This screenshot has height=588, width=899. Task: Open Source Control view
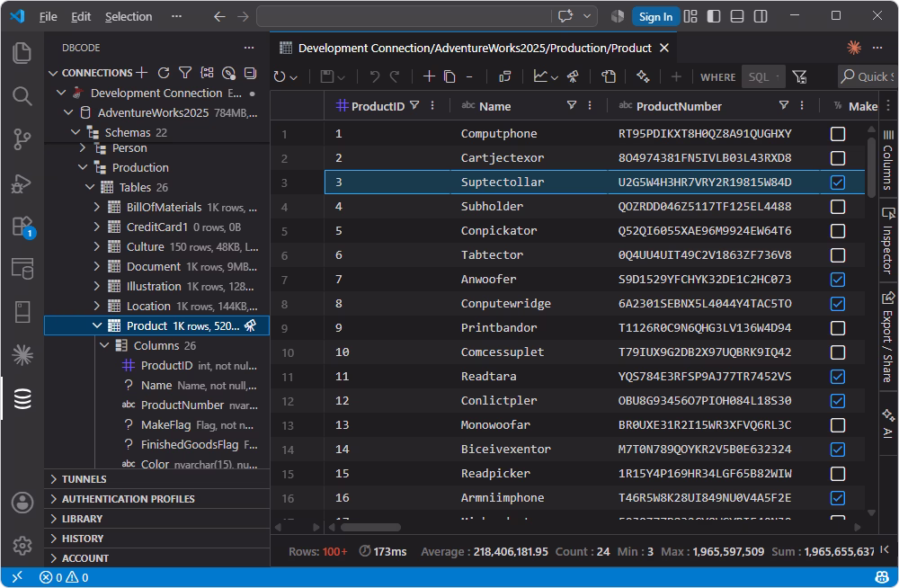click(x=22, y=138)
